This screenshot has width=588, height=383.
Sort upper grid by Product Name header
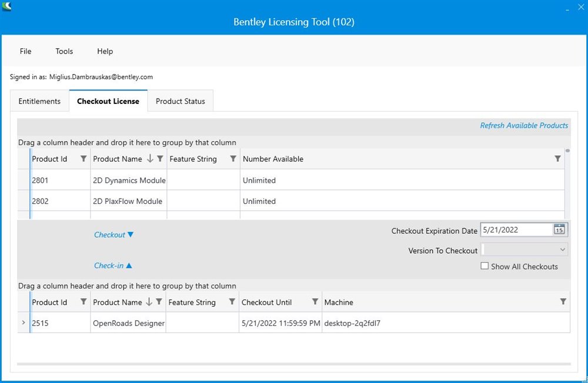pos(118,159)
